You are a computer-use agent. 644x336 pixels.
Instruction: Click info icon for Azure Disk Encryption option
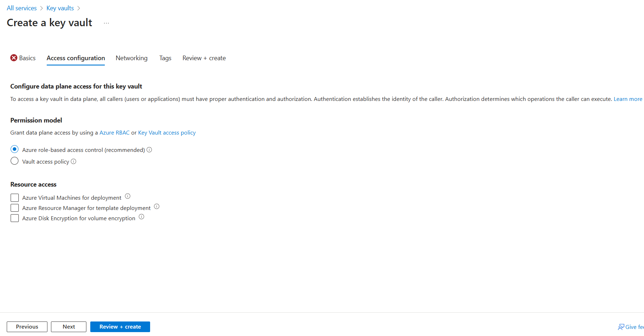click(142, 217)
